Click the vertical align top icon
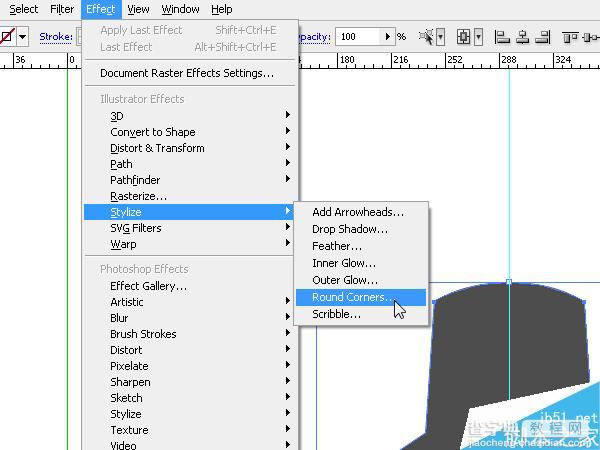The image size is (600, 450). pyautogui.click(x=570, y=37)
